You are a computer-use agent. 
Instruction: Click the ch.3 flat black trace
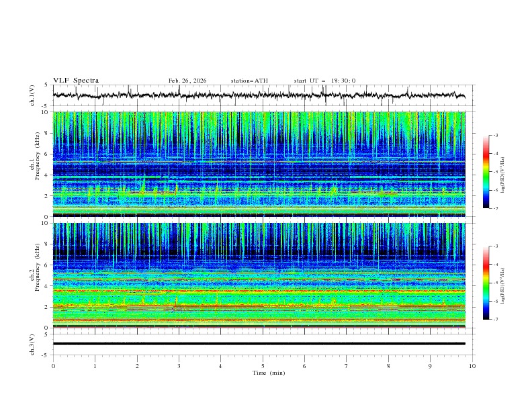tap(259, 344)
